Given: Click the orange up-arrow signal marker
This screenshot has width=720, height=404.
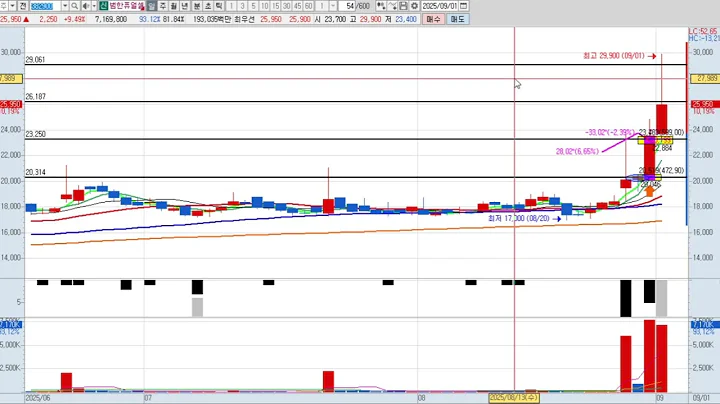Looking at the screenshot, I should (649, 191).
